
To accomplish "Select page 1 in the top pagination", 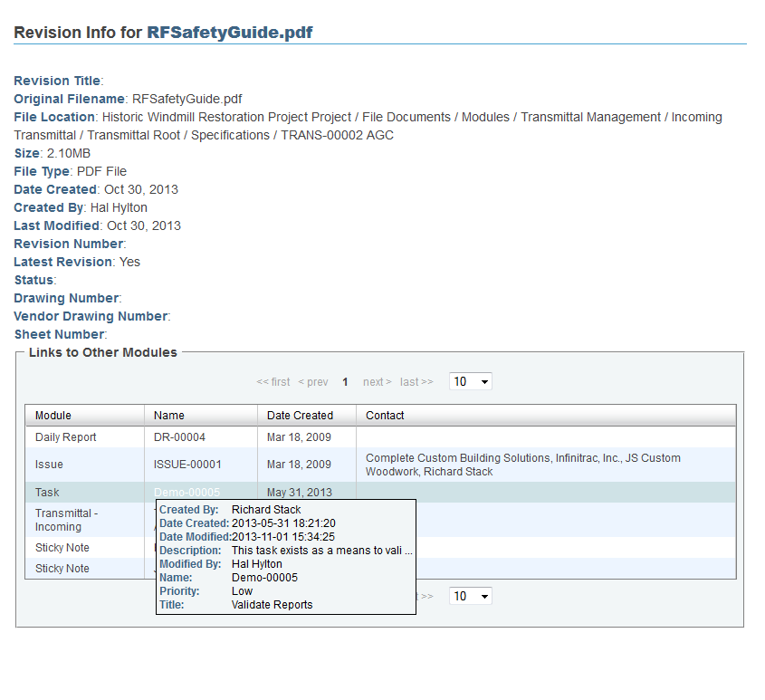I will pos(345,382).
